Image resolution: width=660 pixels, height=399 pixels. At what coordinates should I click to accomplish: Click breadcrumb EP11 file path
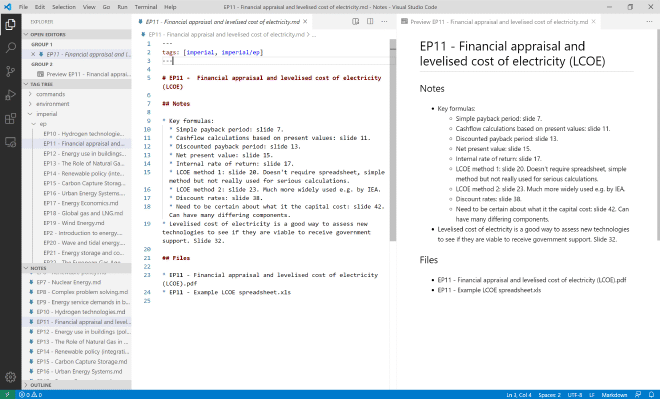click(226, 35)
